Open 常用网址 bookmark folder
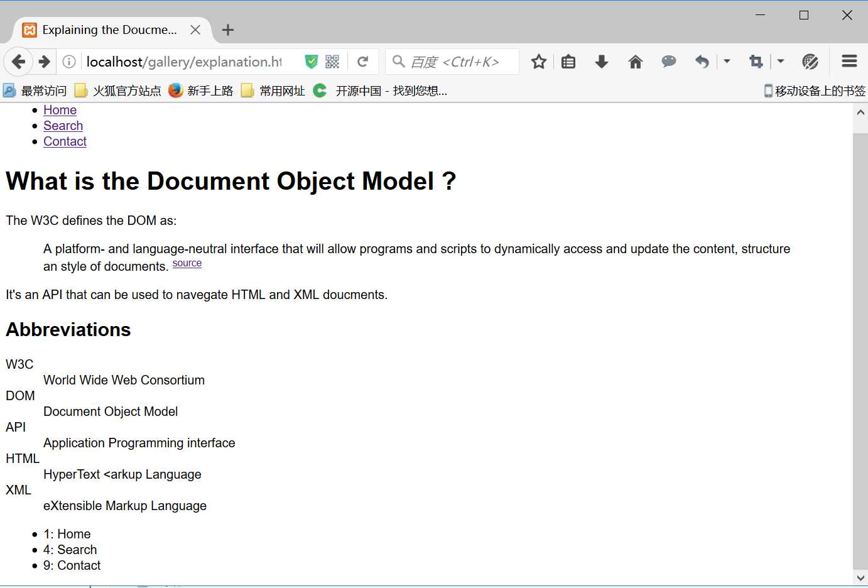The image size is (868, 588). tap(273, 90)
